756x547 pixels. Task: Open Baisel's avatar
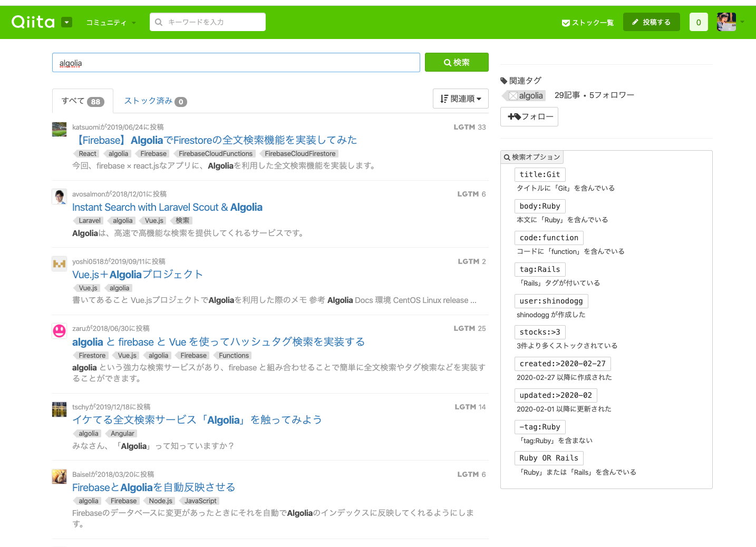59,476
